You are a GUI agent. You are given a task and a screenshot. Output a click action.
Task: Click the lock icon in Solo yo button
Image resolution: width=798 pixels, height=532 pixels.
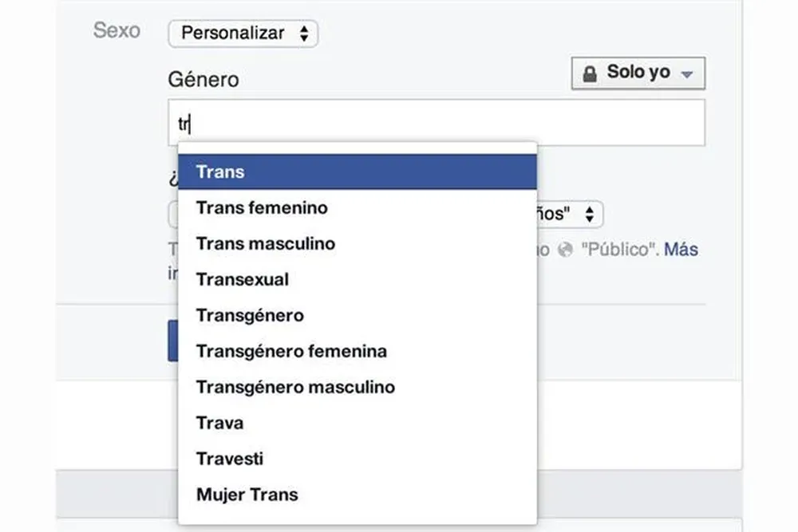(590, 74)
